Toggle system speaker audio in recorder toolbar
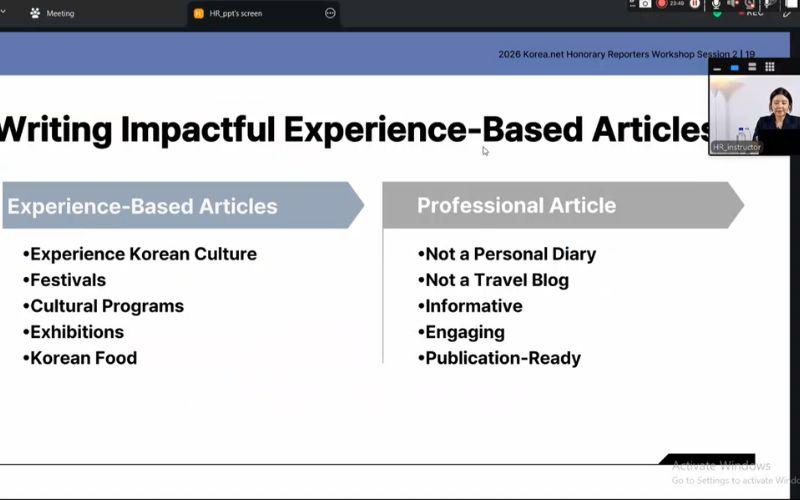 pos(733,3)
